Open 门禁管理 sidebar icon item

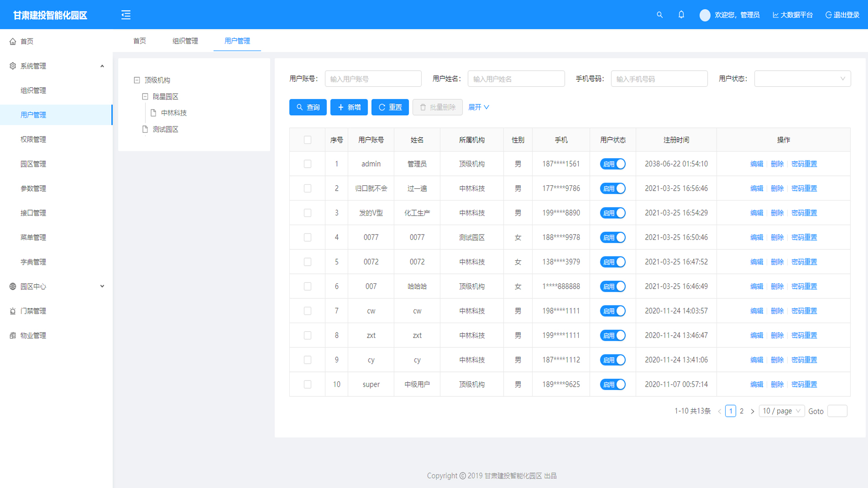click(x=13, y=311)
